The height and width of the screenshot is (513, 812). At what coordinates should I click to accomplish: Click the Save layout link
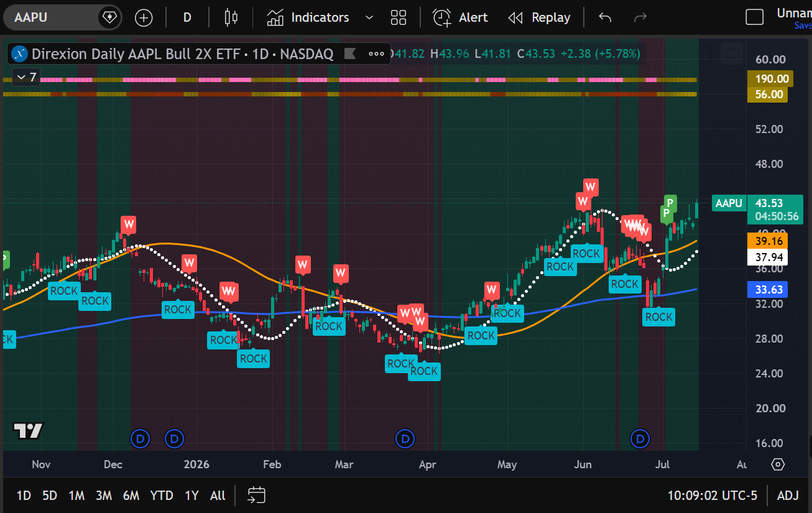[803, 25]
